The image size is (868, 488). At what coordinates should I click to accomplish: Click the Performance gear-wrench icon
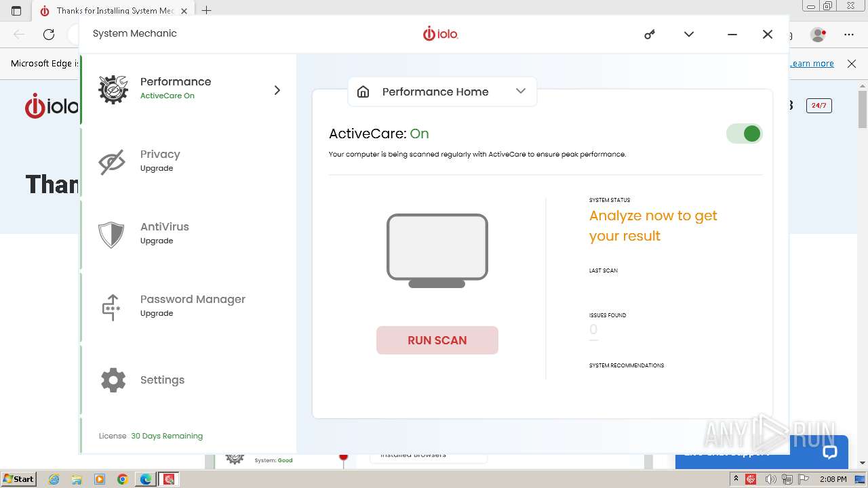(x=113, y=89)
